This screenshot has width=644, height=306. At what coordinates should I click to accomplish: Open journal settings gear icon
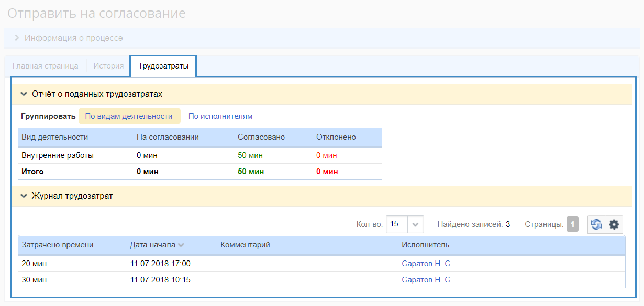[x=614, y=224]
